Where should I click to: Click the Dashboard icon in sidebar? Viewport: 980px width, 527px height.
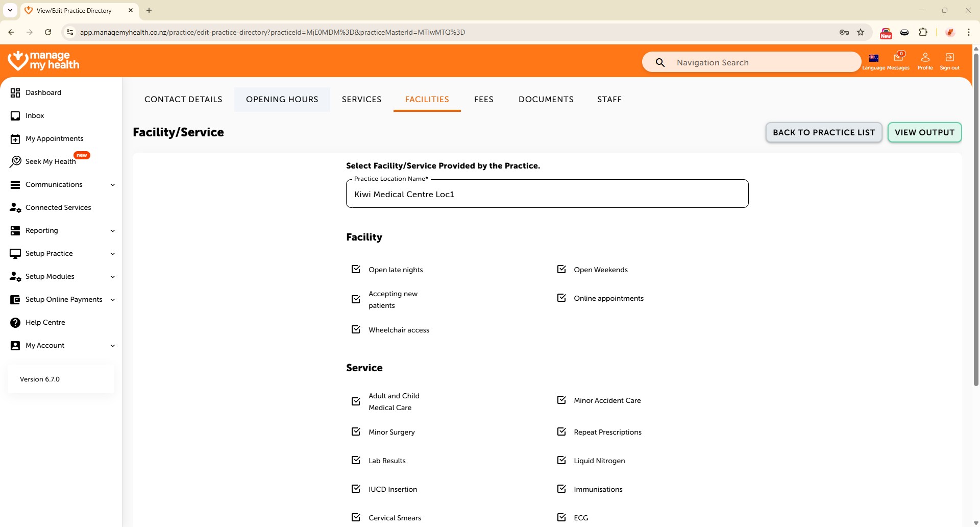15,92
